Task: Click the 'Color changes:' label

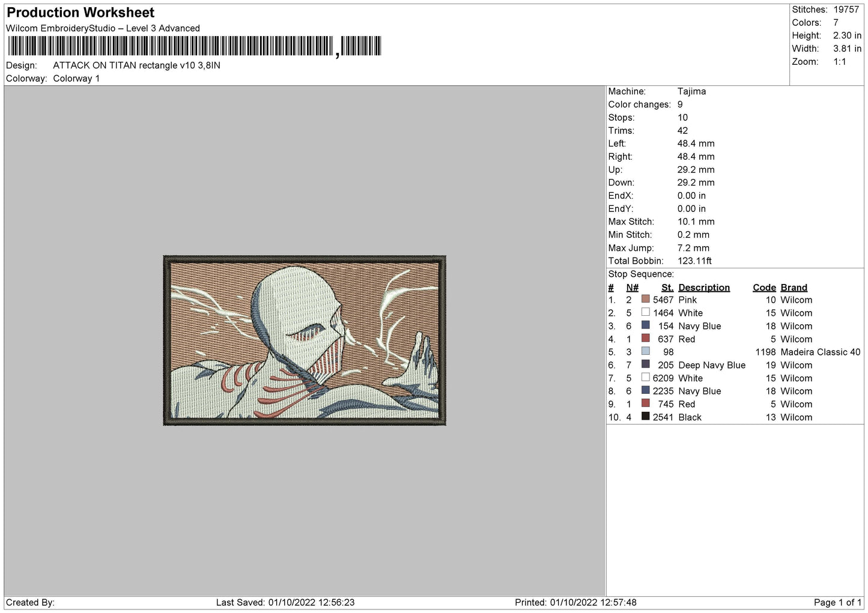Action: (x=639, y=104)
